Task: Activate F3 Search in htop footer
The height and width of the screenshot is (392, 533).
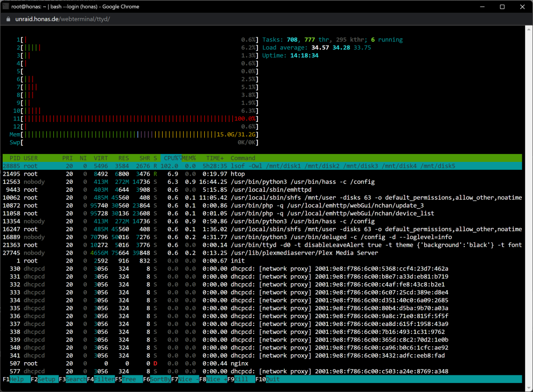Action: point(72,379)
